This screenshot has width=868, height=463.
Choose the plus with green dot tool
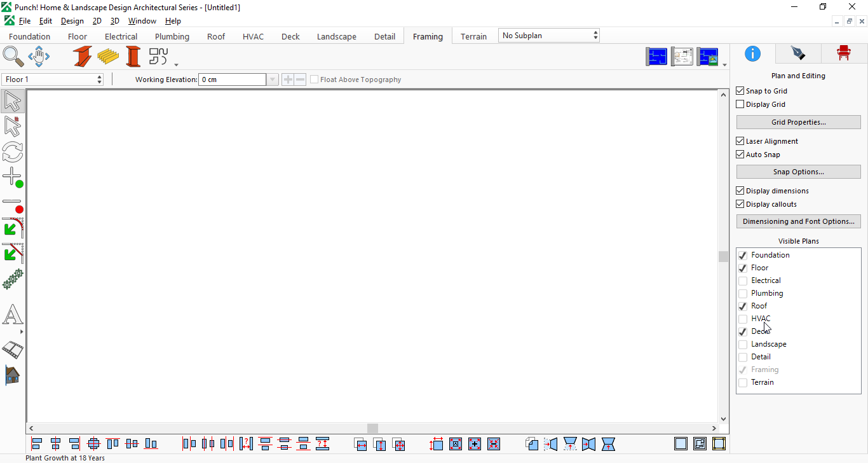(13, 177)
